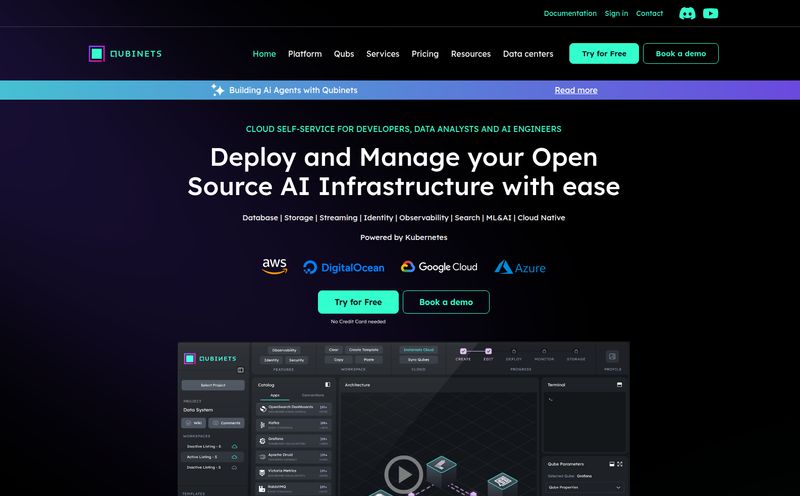This screenshot has height=496, width=800.
Task: Click the DigitalOcean logo
Action: point(343,267)
